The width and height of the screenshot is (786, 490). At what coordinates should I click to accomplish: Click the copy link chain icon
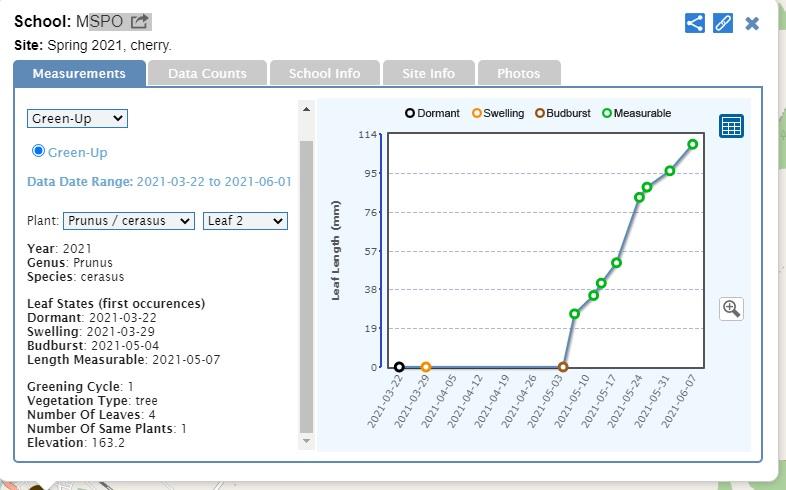pos(723,23)
